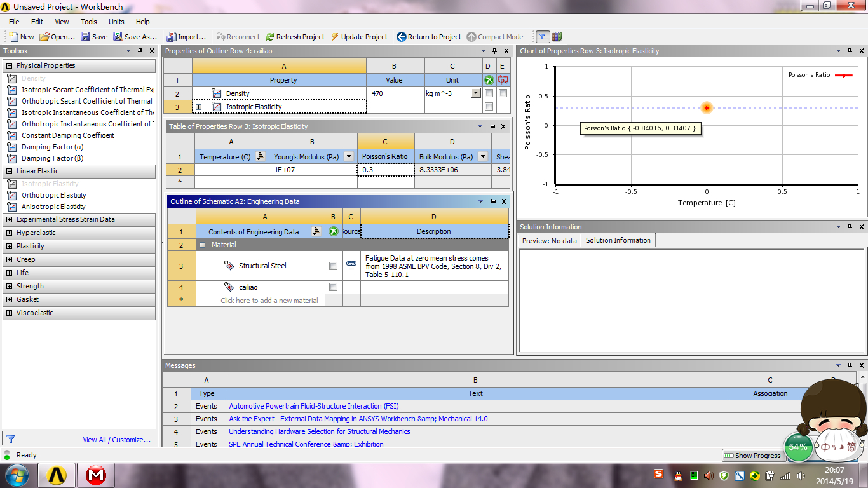Open Automotive Powertrain Fluid-Structure Interaction link
Viewport: 868px width, 488px height.
pos(314,406)
